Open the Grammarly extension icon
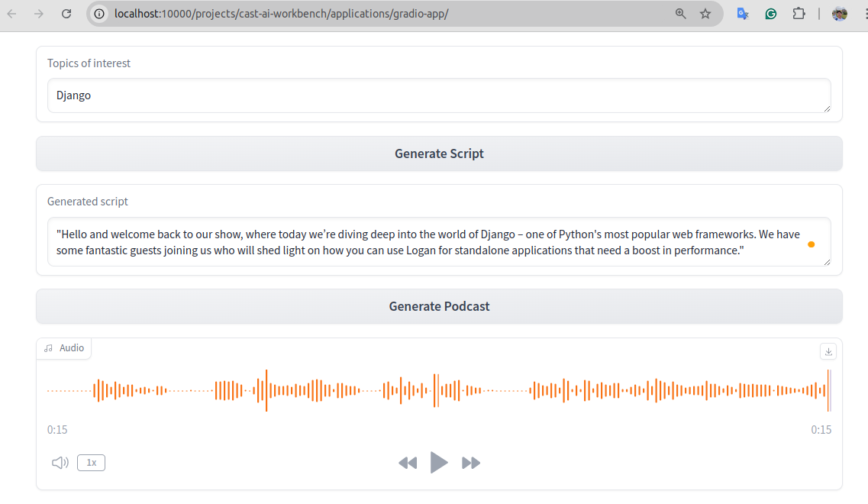The width and height of the screenshot is (868, 504). coord(770,14)
